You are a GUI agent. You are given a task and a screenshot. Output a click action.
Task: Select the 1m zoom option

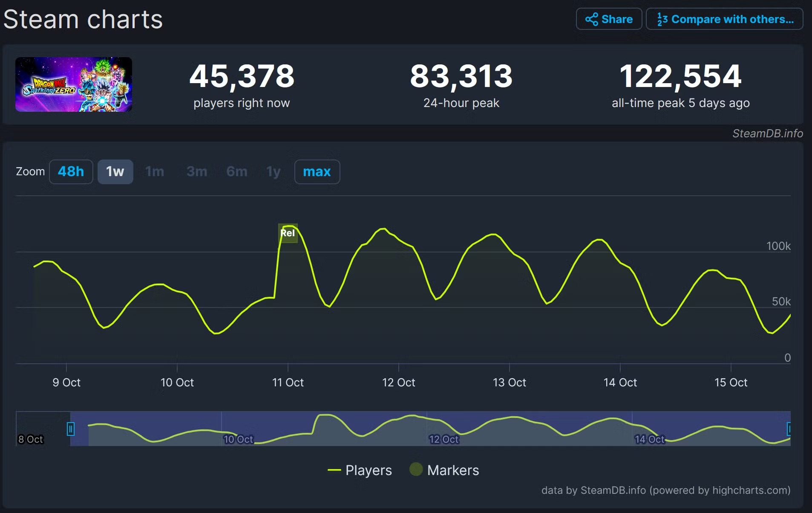pos(155,171)
